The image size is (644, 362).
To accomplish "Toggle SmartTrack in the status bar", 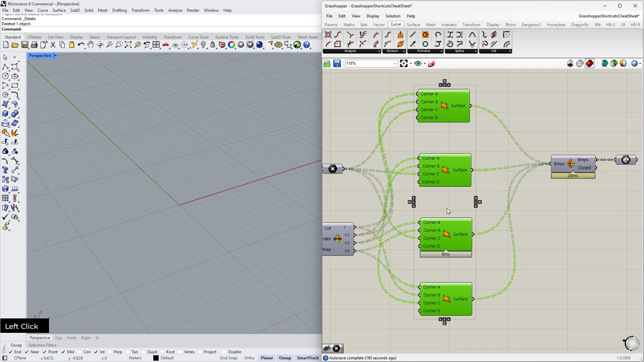I will 308,358.
